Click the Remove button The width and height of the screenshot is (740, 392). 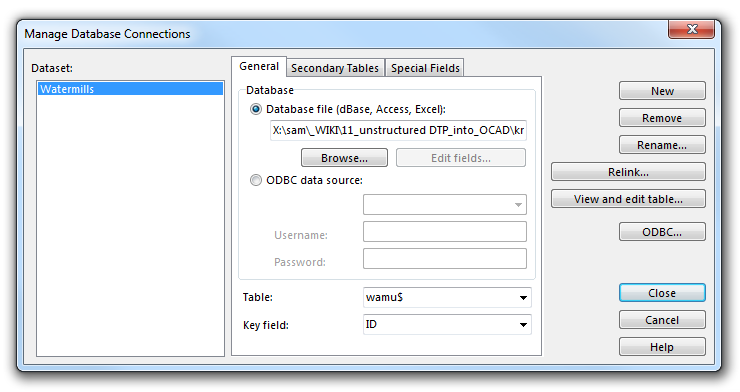point(662,117)
